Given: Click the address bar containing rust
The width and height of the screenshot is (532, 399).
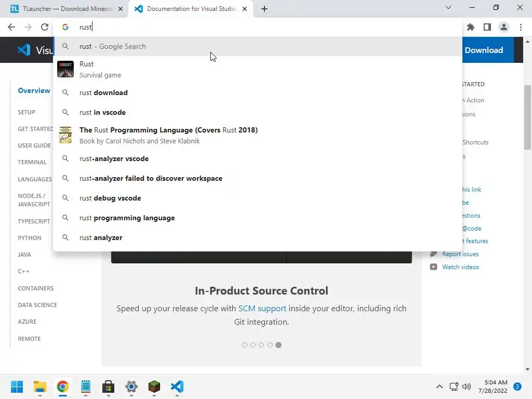Looking at the screenshot, I should point(258,27).
